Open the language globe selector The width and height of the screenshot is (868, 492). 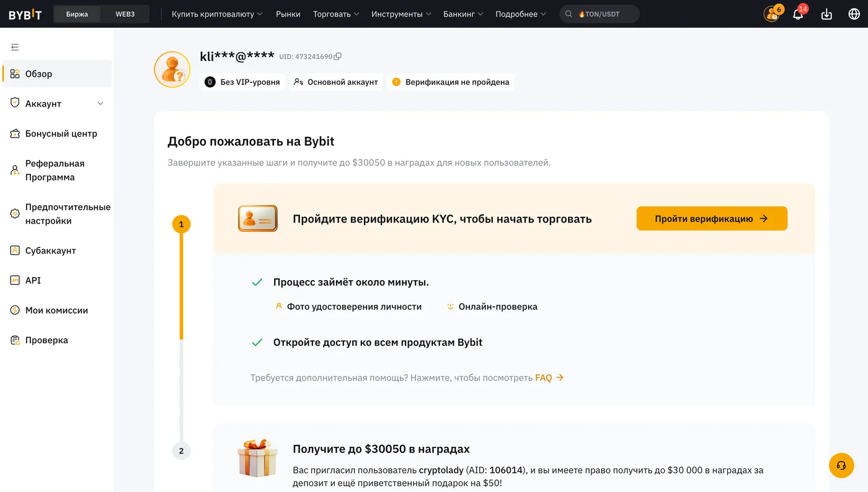pyautogui.click(x=854, y=14)
